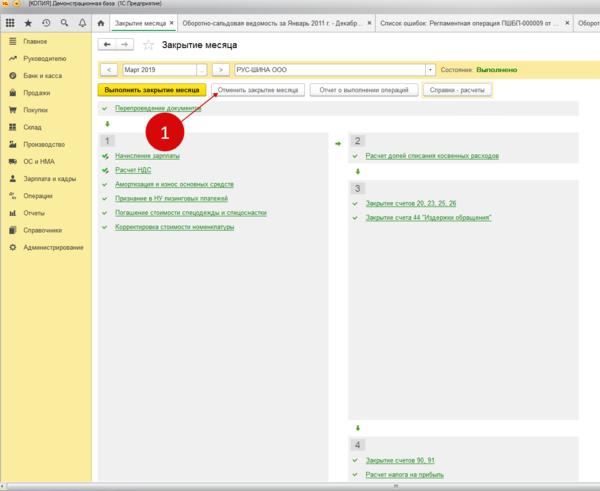Open Главное section in sidebar
This screenshot has height=491, width=600.
tap(35, 41)
